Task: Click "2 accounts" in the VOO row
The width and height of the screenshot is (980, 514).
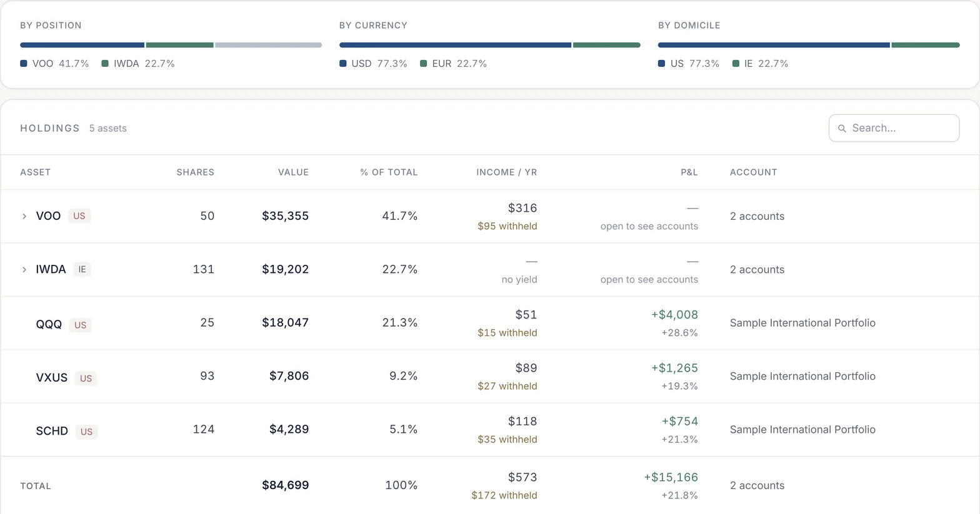Action: tap(757, 216)
